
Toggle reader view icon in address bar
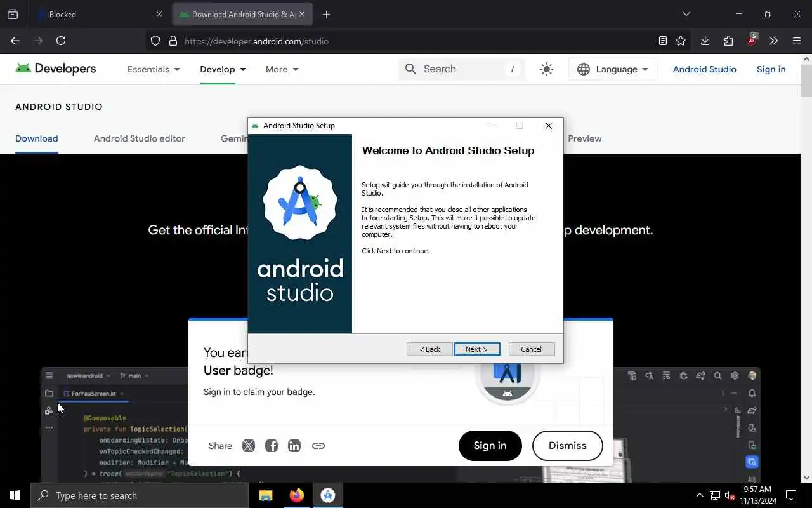click(663, 41)
